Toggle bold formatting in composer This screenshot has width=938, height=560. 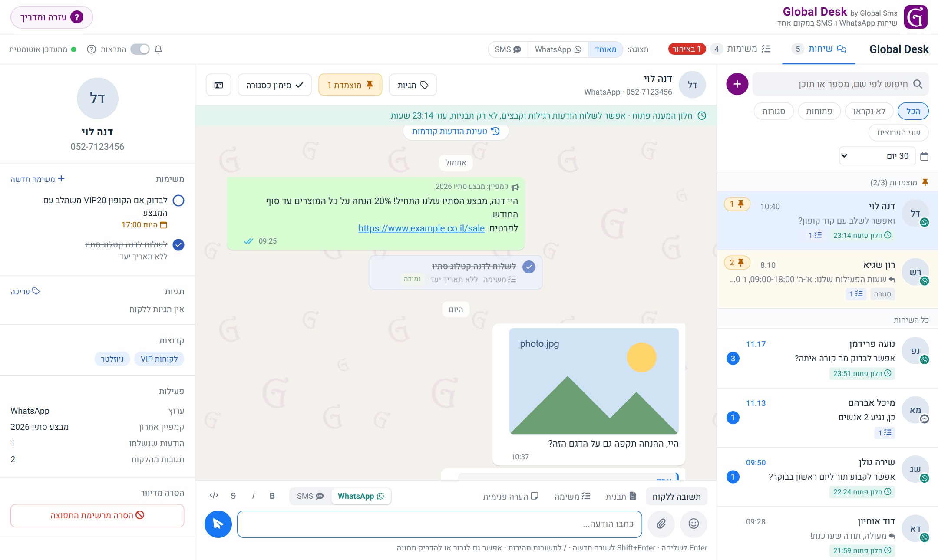272,496
